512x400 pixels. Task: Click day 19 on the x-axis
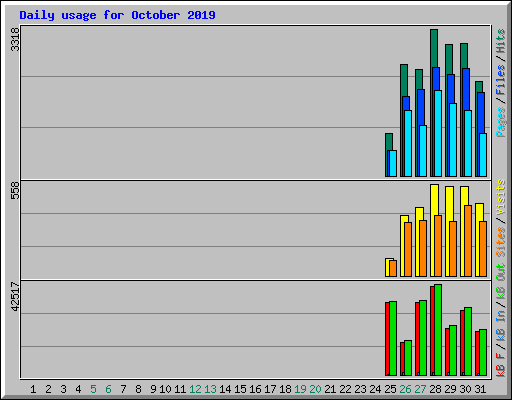pyautogui.click(x=300, y=389)
